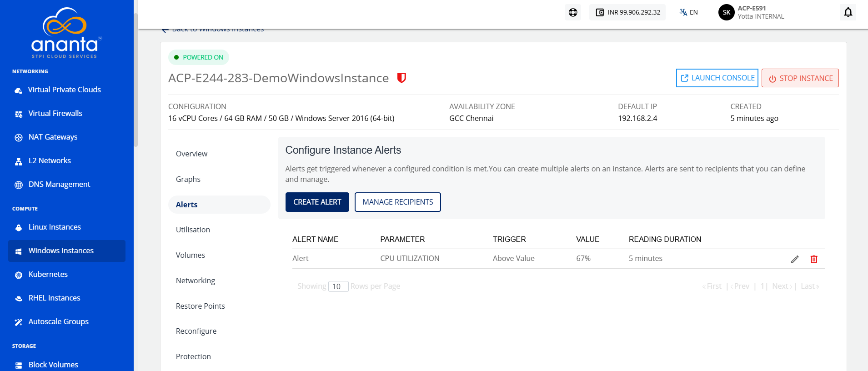
Task: Open the Reconfigure tab
Action: (196, 331)
